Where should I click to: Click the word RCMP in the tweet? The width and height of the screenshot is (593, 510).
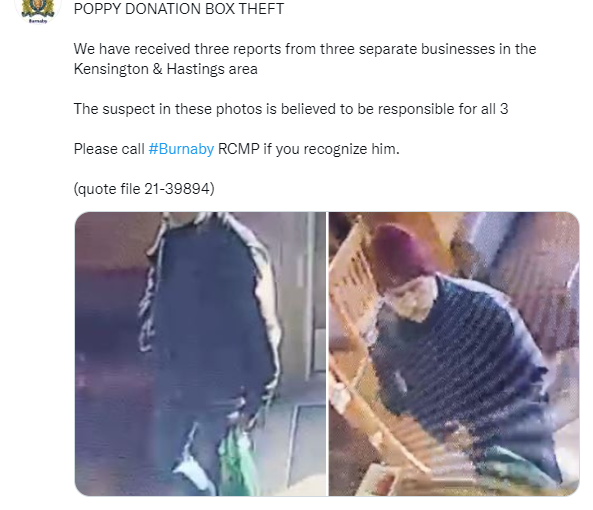click(239, 149)
